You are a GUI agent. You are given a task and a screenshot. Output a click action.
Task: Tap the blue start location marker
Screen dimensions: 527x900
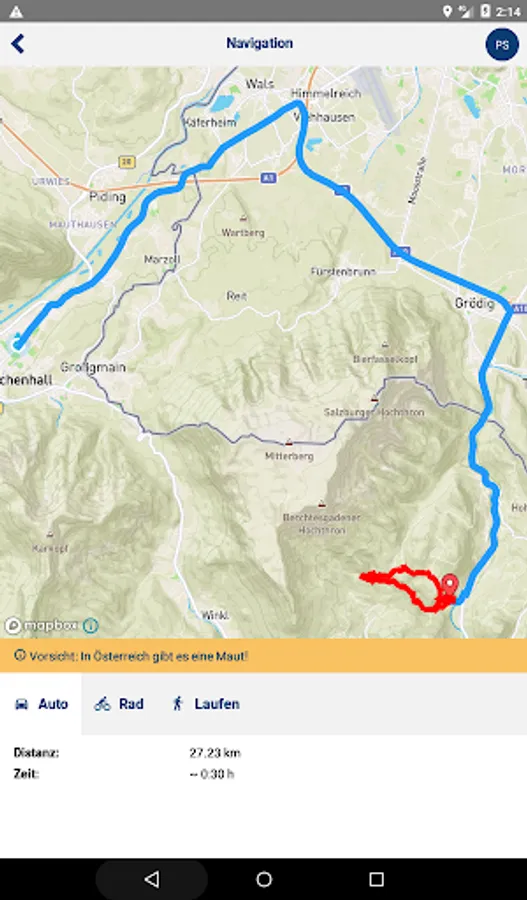click(17, 344)
